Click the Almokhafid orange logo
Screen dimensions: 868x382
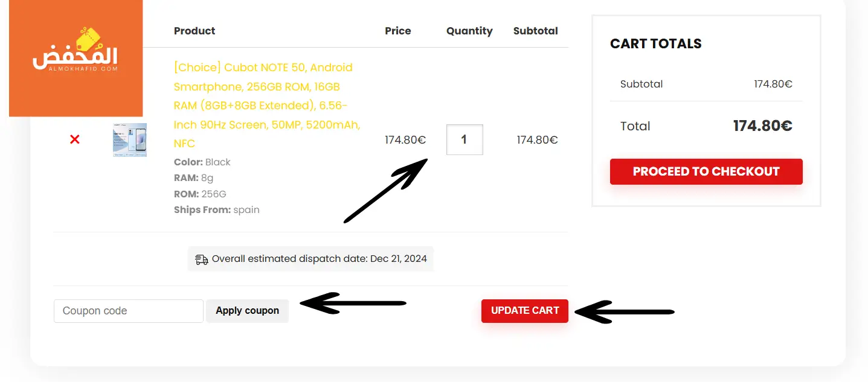click(76, 58)
